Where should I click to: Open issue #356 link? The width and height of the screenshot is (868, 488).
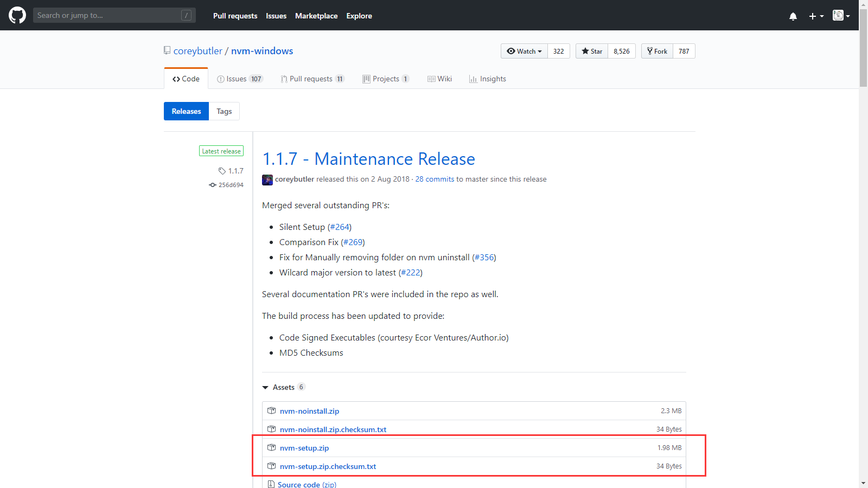click(484, 257)
